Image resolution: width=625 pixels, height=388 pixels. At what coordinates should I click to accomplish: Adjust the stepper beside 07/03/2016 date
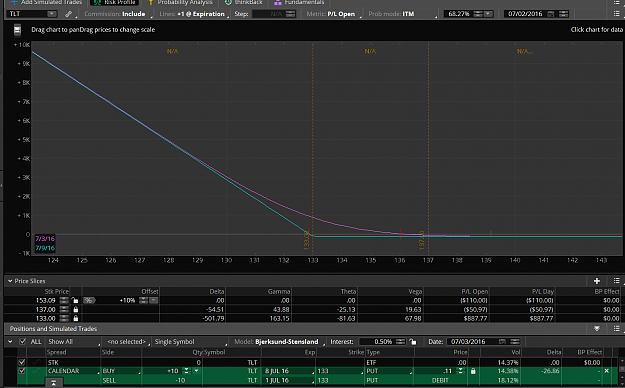pos(515,342)
